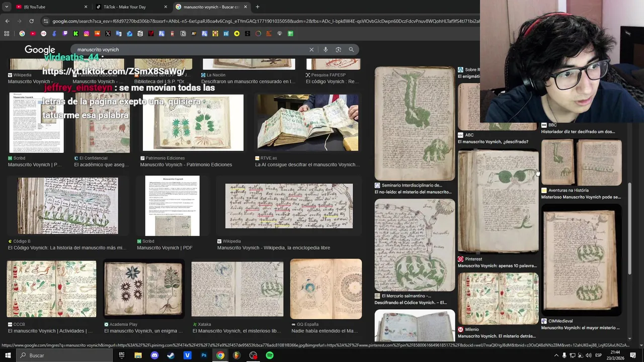Open the Kick bookmark icon
This screenshot has height=362, width=644.
tap(75, 34)
